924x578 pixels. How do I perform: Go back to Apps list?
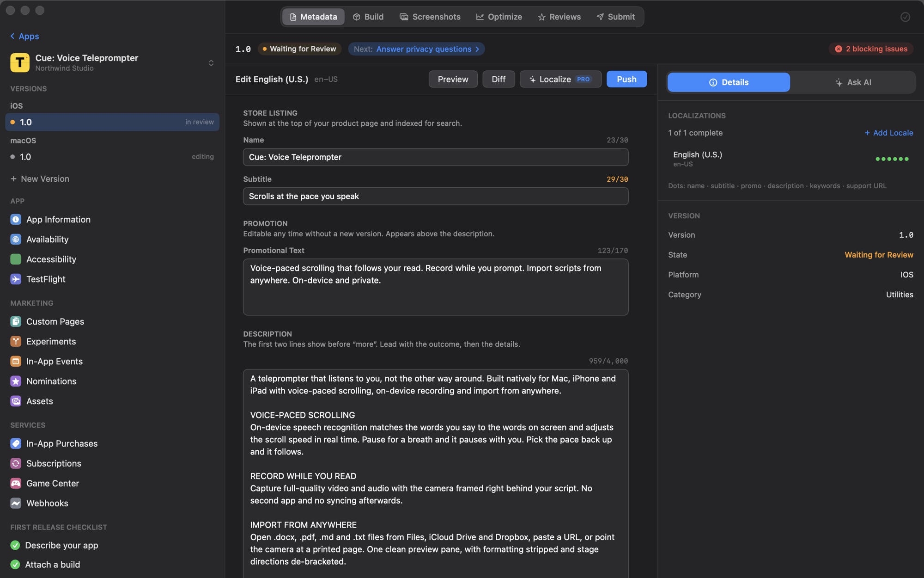24,36
